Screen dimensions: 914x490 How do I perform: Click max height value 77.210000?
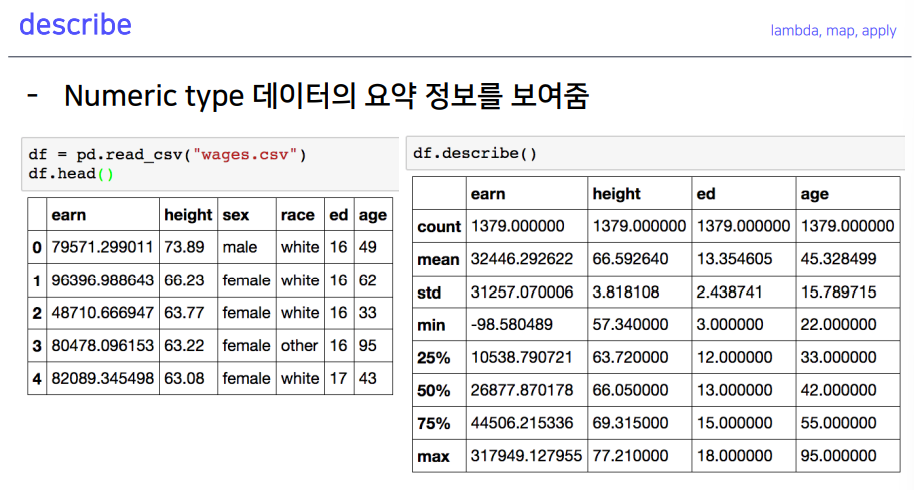[x=630, y=456]
